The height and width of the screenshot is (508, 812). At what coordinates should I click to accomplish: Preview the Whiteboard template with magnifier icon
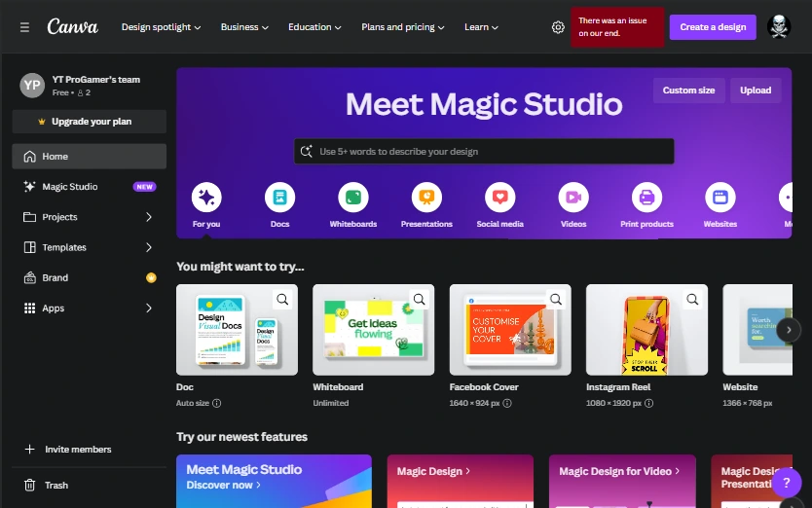(419, 300)
